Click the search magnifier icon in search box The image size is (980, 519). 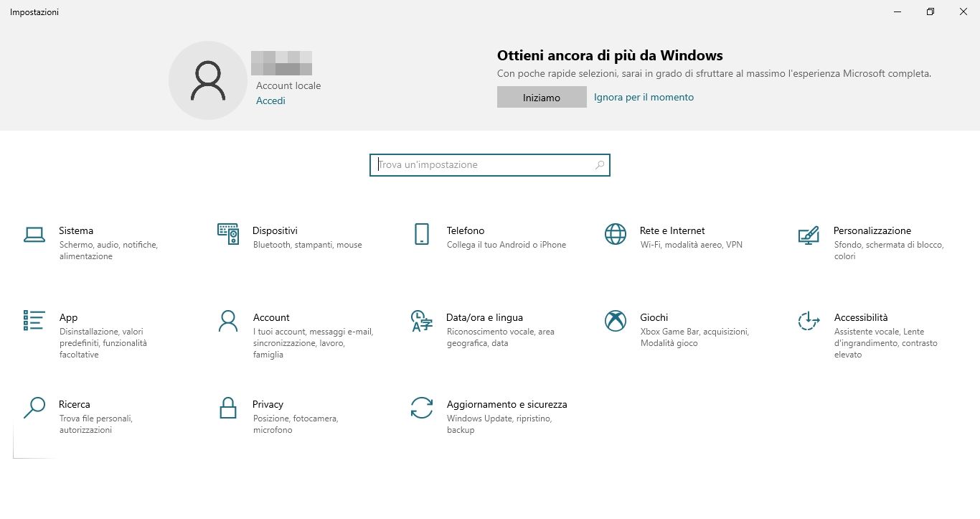pos(600,165)
